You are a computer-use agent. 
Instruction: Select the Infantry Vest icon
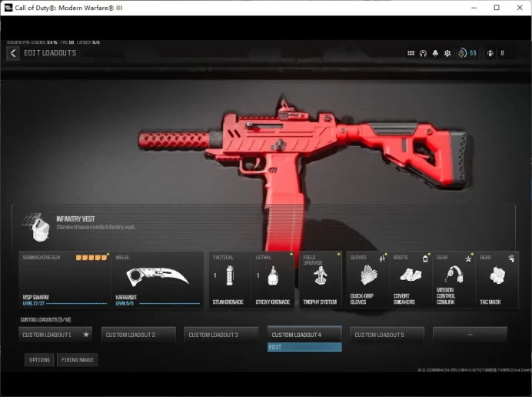[38, 227]
